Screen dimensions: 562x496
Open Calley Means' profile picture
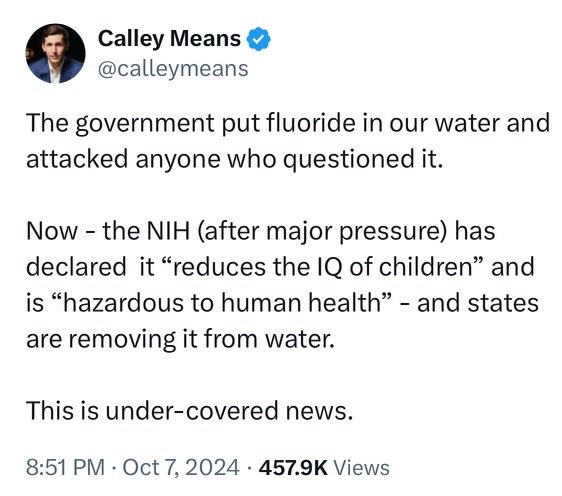[56, 53]
